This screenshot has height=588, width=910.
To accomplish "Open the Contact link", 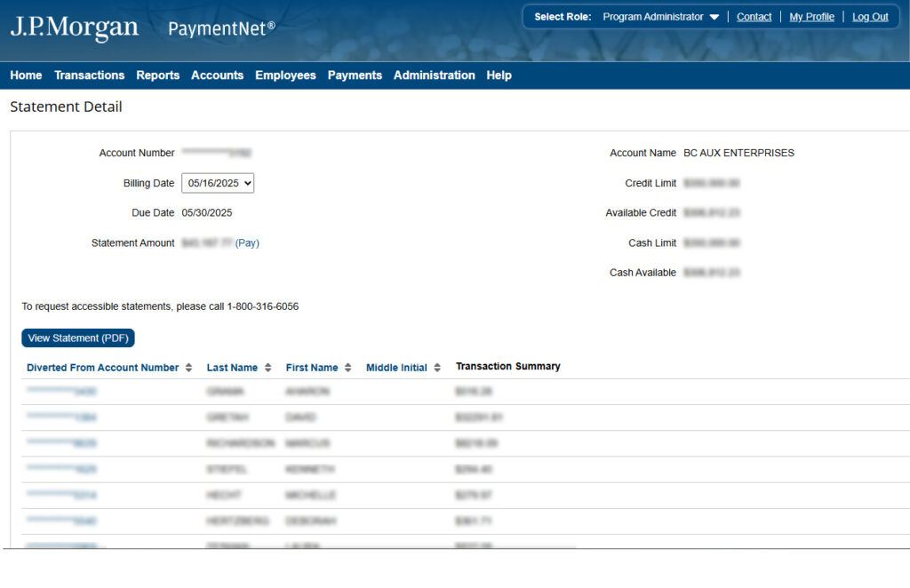I will click(x=754, y=17).
